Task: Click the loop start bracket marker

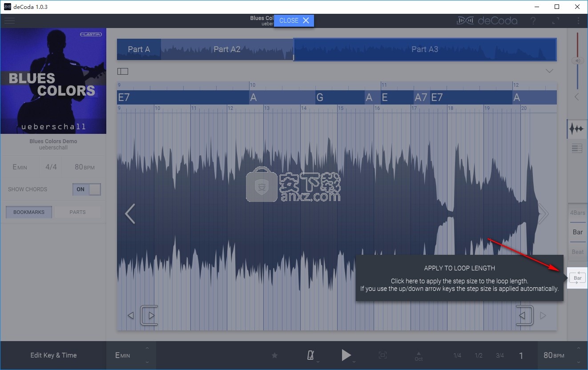Action: tap(149, 315)
